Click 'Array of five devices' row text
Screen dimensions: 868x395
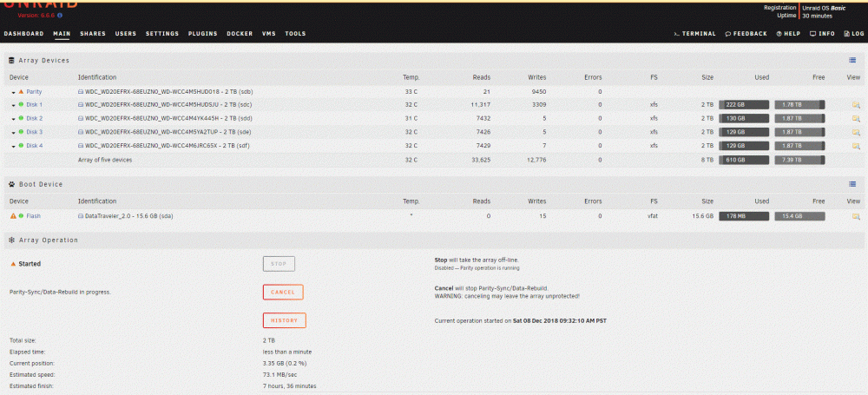point(105,160)
